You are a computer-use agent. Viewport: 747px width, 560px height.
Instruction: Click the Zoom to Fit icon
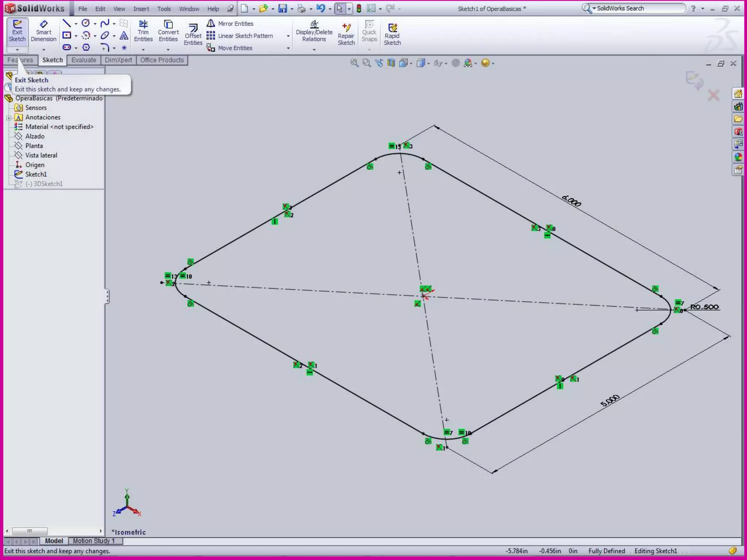[x=354, y=63]
